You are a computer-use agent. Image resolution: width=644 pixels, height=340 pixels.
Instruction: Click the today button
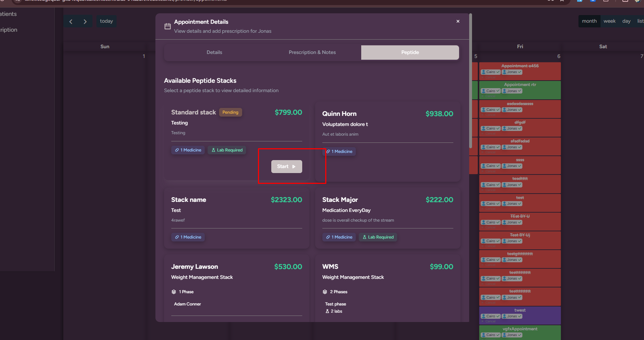click(106, 21)
